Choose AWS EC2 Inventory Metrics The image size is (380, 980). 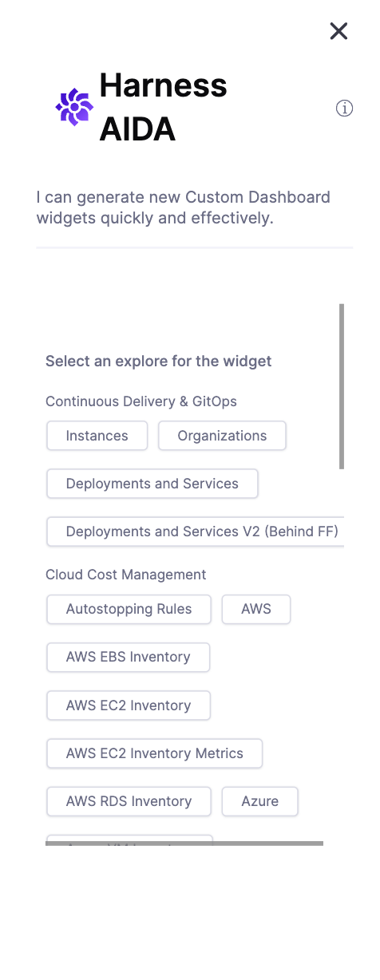pyautogui.click(x=155, y=753)
